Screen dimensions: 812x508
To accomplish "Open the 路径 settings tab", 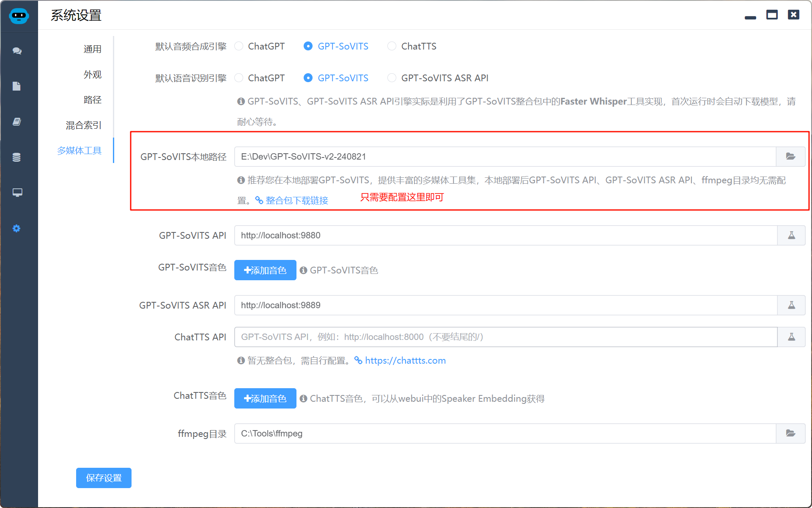I will [92, 100].
